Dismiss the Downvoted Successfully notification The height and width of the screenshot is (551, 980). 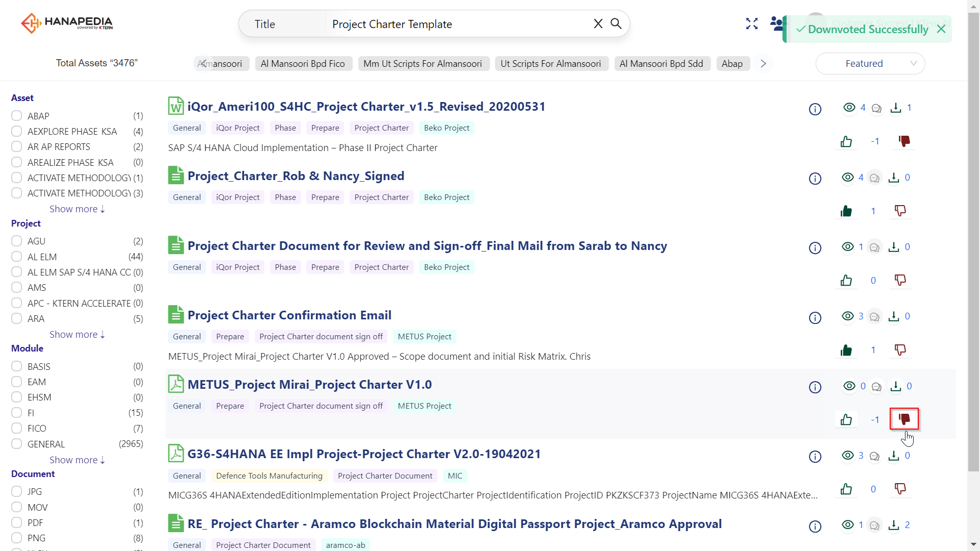point(941,29)
